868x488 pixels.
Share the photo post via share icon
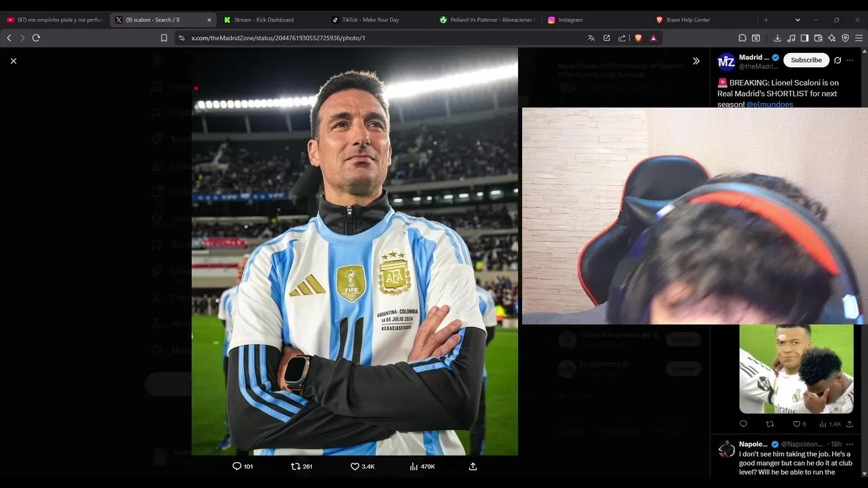coord(473,466)
